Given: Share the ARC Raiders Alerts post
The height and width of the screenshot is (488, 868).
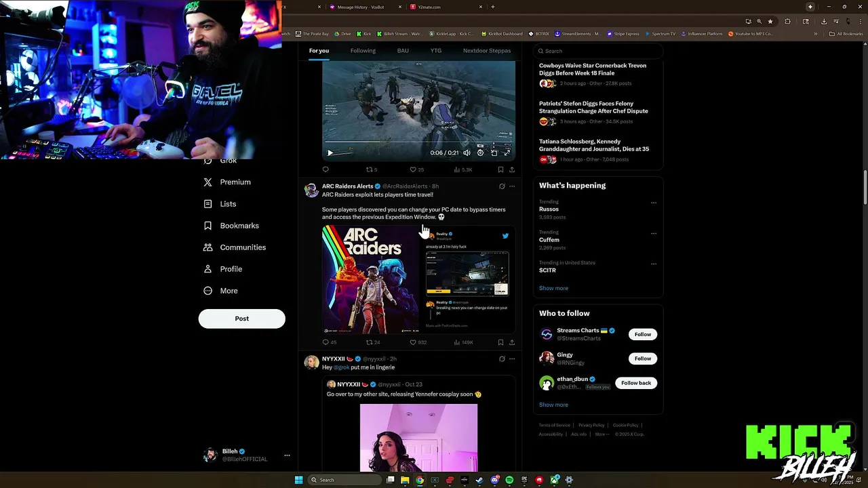Looking at the screenshot, I should 512,342.
